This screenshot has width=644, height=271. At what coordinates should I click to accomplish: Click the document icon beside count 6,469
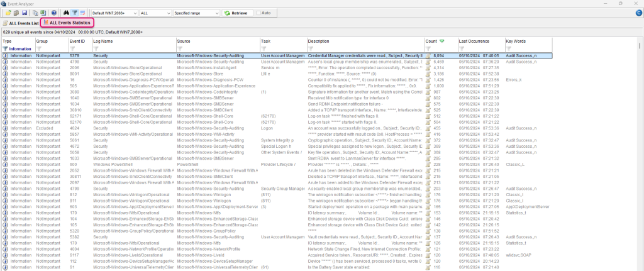[x=428, y=62]
